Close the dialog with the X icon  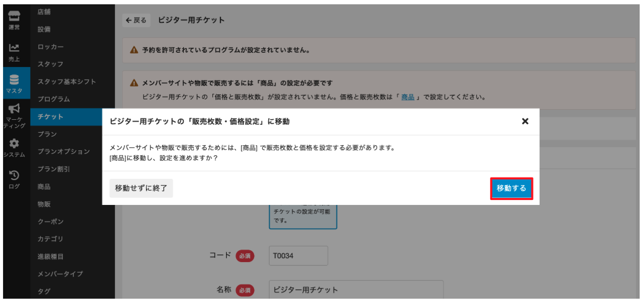point(525,121)
